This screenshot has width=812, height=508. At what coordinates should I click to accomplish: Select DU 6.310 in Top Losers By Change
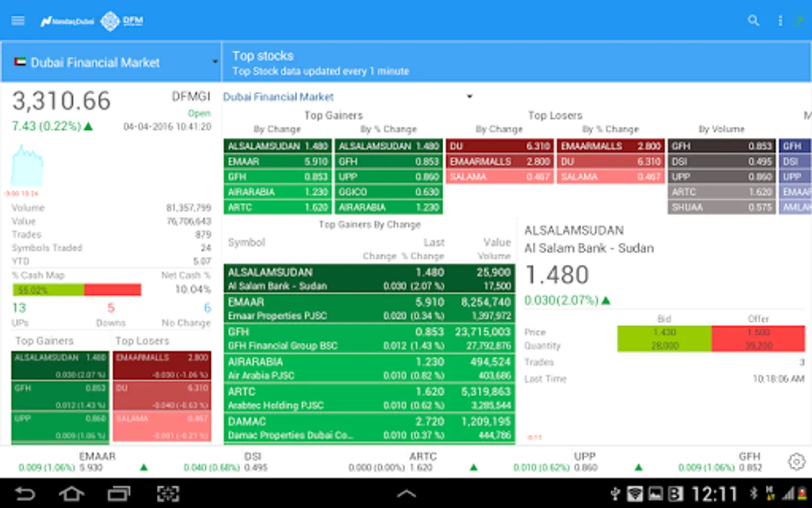pyautogui.click(x=500, y=146)
